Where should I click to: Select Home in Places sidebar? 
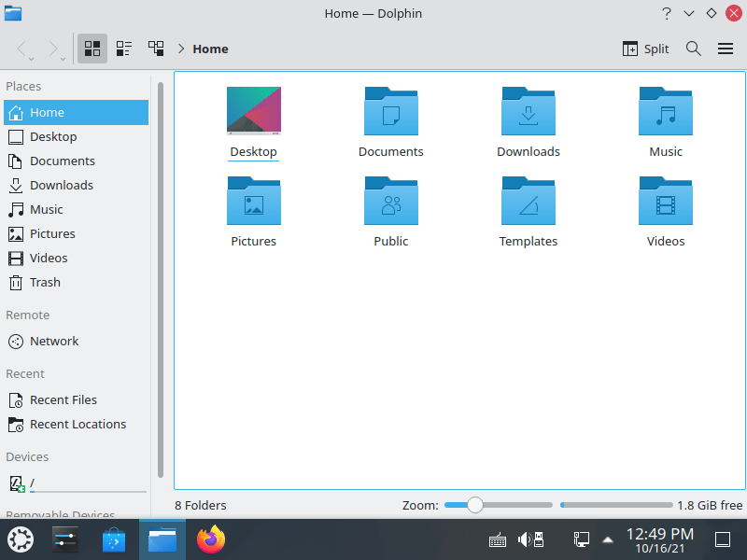(x=77, y=112)
